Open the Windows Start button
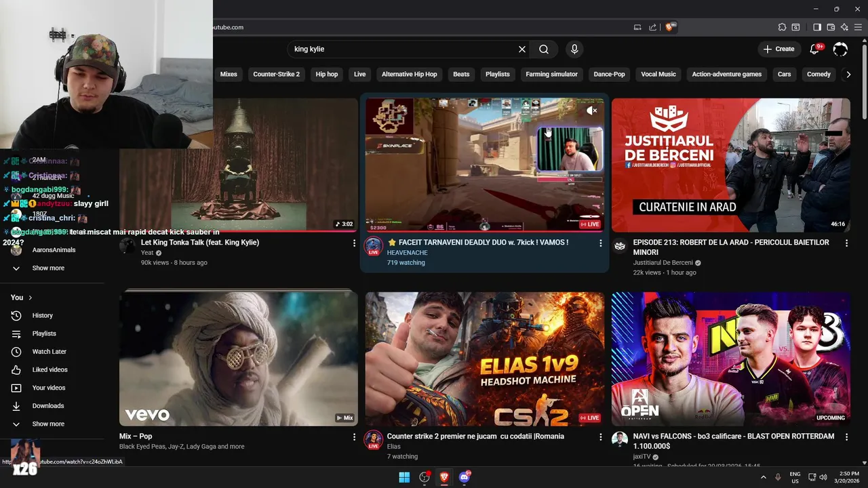 (404, 477)
